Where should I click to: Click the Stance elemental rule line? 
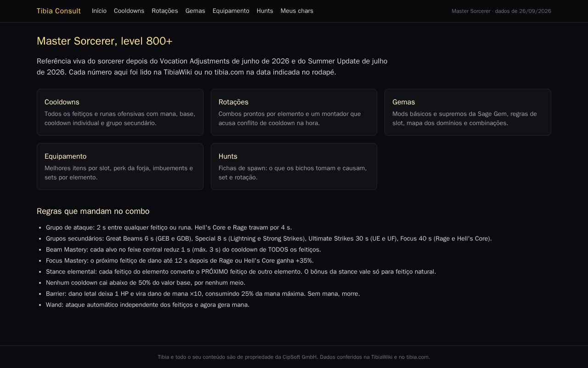point(241,272)
